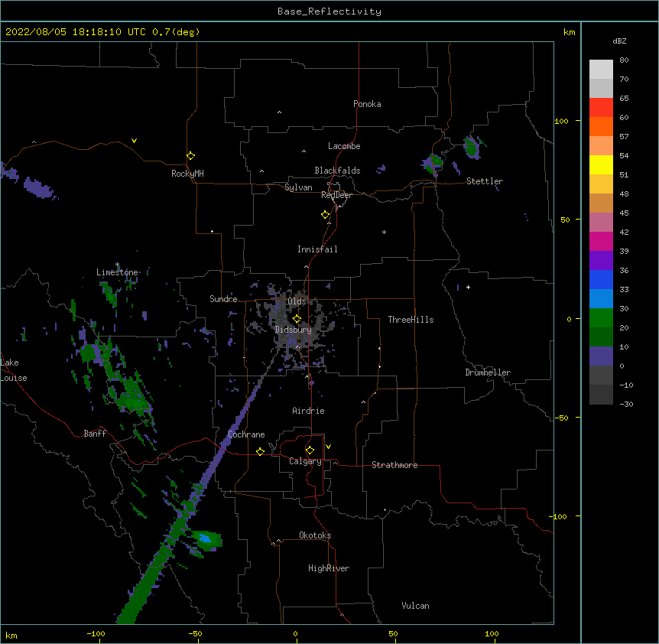Select the Limestone label
The width and height of the screenshot is (659, 644).
point(117,272)
